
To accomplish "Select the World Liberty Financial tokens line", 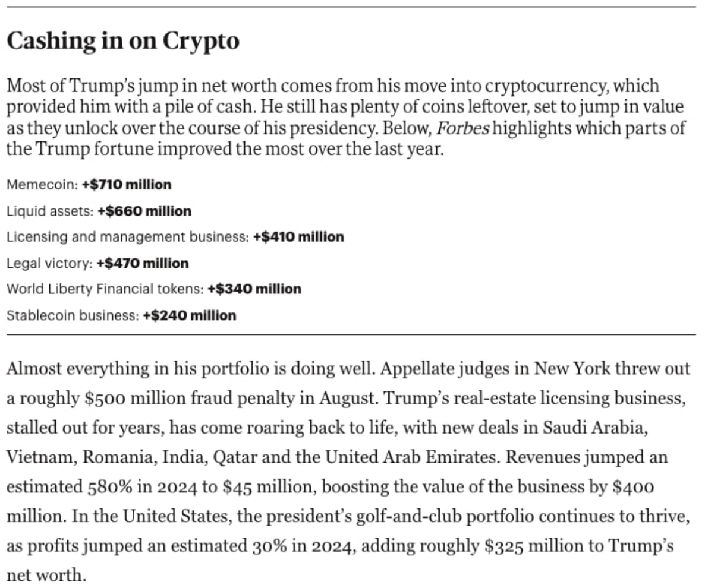I will click(154, 289).
